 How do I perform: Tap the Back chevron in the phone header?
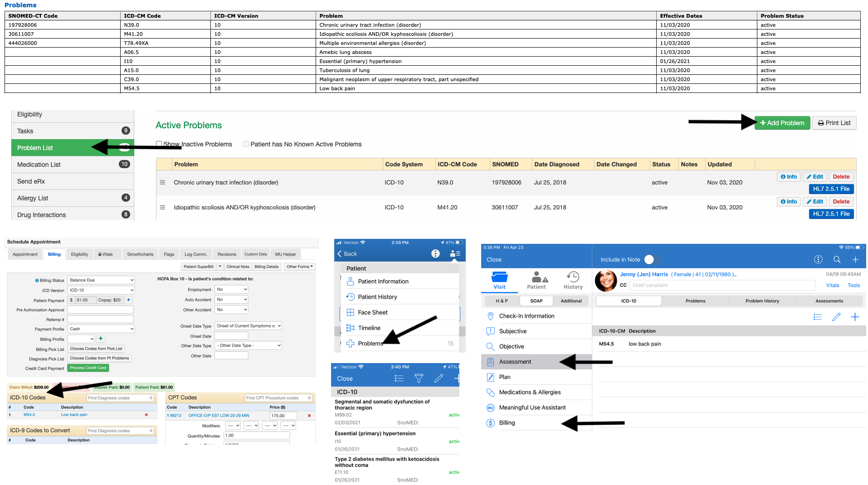coord(339,254)
